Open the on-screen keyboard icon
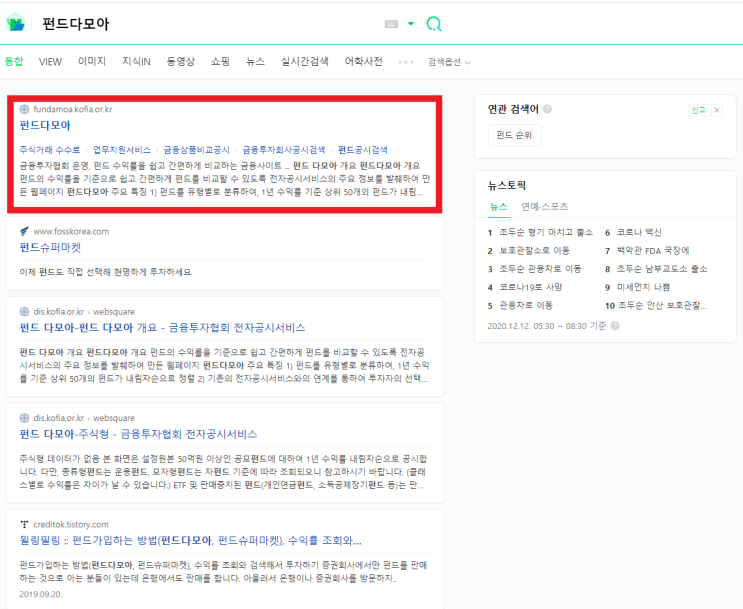Viewport: 743px width, 609px height. point(391,24)
